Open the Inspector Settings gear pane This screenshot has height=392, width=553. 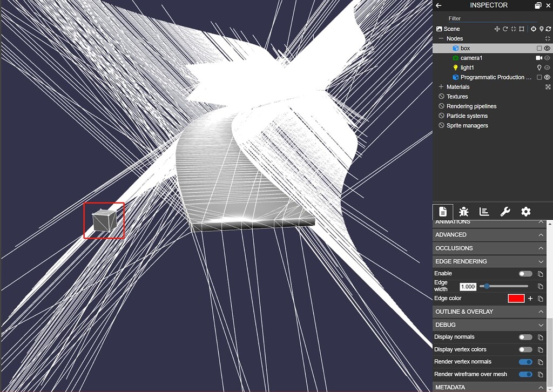coord(525,212)
